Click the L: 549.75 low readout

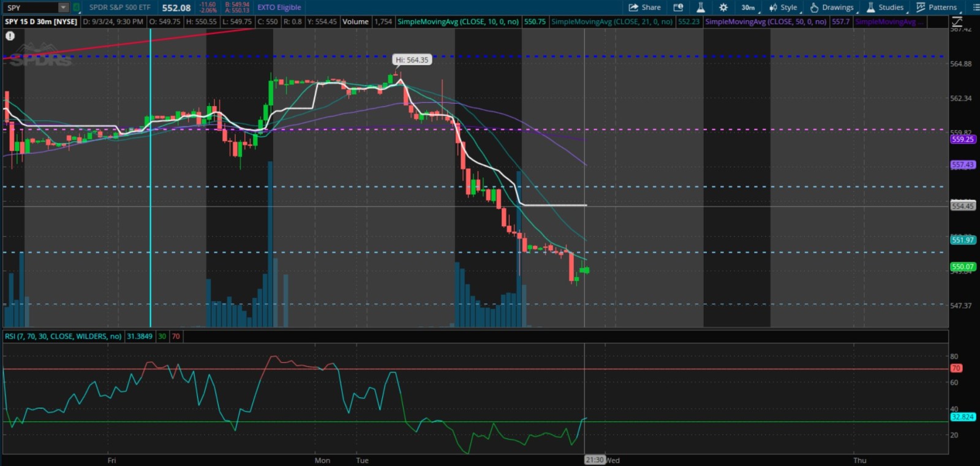pos(237,21)
